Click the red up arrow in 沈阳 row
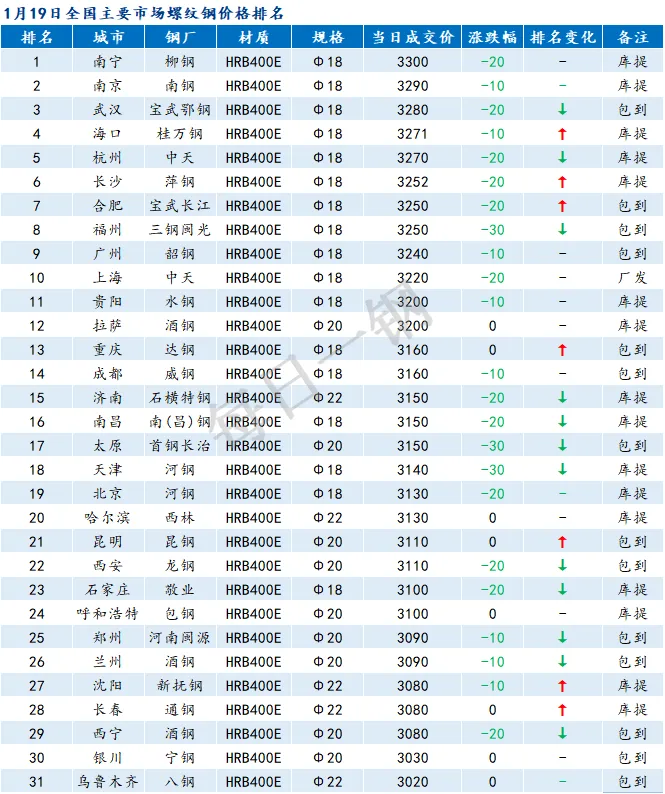 (562, 686)
